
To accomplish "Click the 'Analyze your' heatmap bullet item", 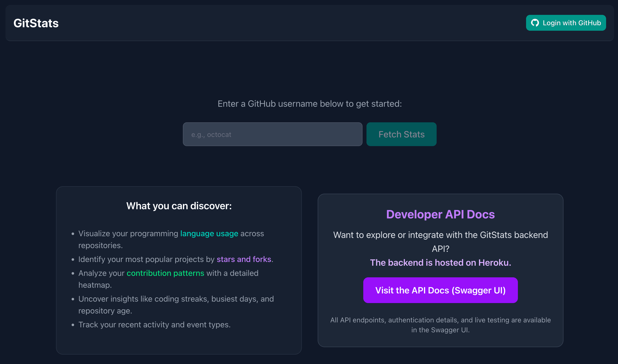I will click(101, 273).
